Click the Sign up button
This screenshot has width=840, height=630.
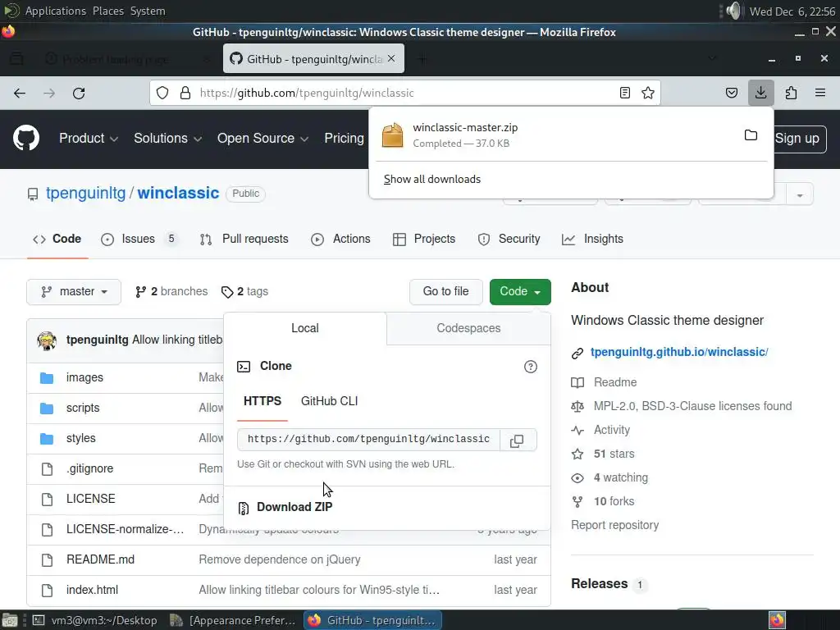tap(797, 139)
